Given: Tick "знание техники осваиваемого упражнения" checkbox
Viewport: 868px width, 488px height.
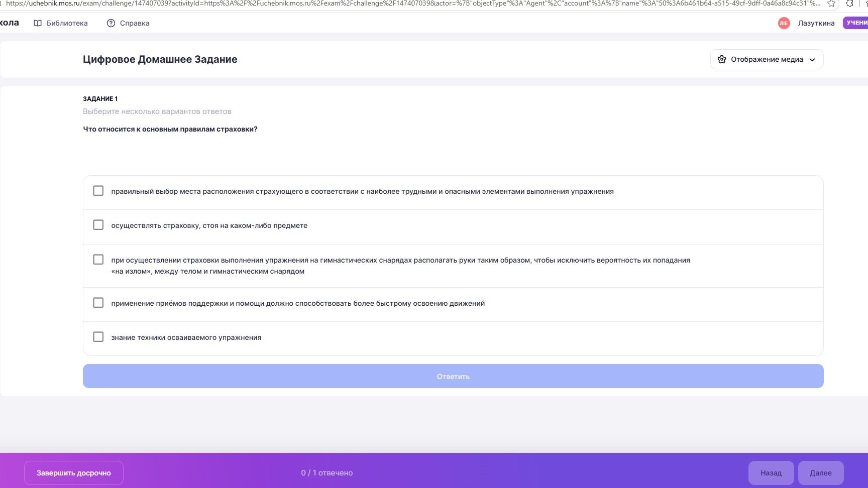Looking at the screenshot, I should coord(98,337).
